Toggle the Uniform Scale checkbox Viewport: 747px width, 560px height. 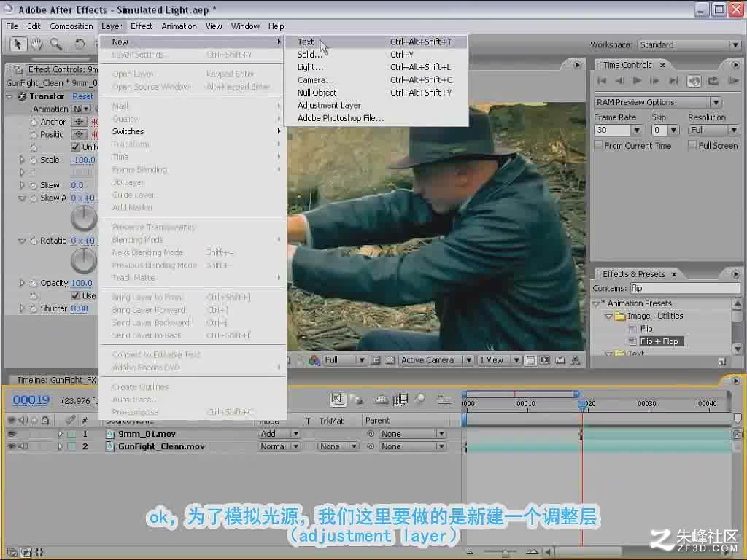(75, 147)
